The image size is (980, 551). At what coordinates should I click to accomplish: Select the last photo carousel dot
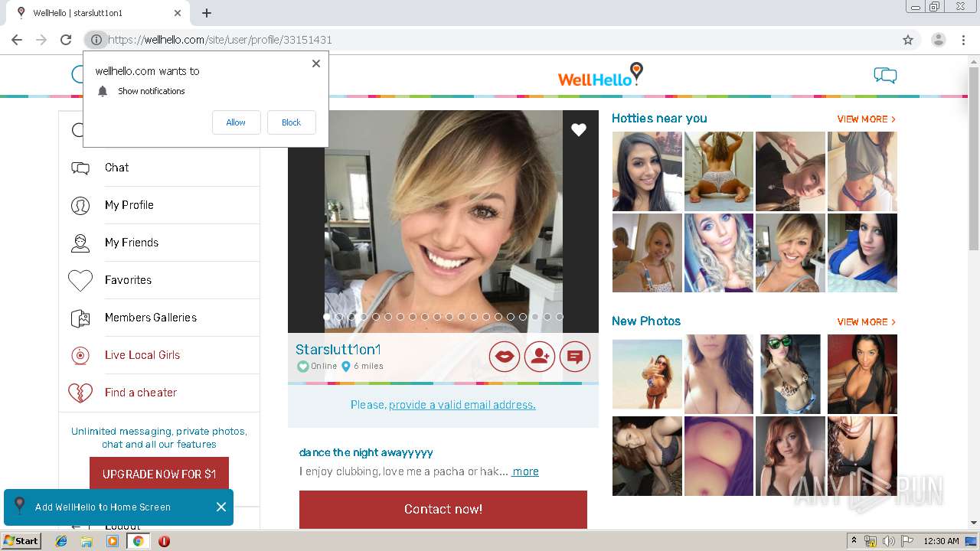[x=560, y=316]
